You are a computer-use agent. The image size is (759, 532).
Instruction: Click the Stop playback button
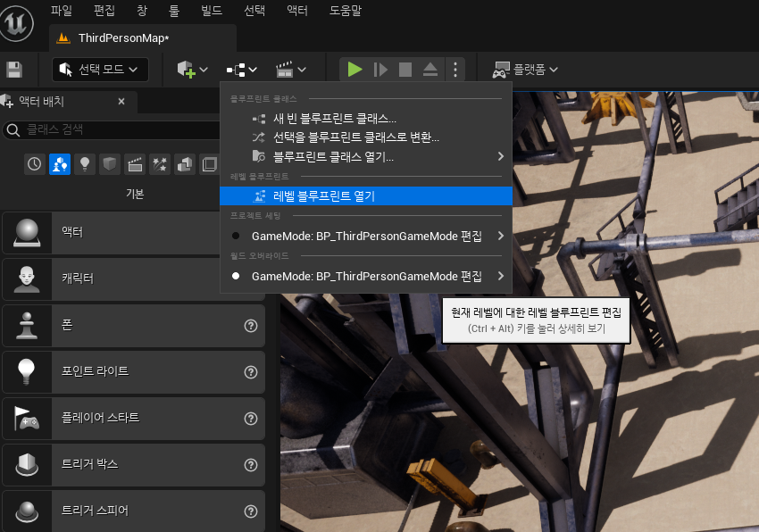[x=405, y=70]
